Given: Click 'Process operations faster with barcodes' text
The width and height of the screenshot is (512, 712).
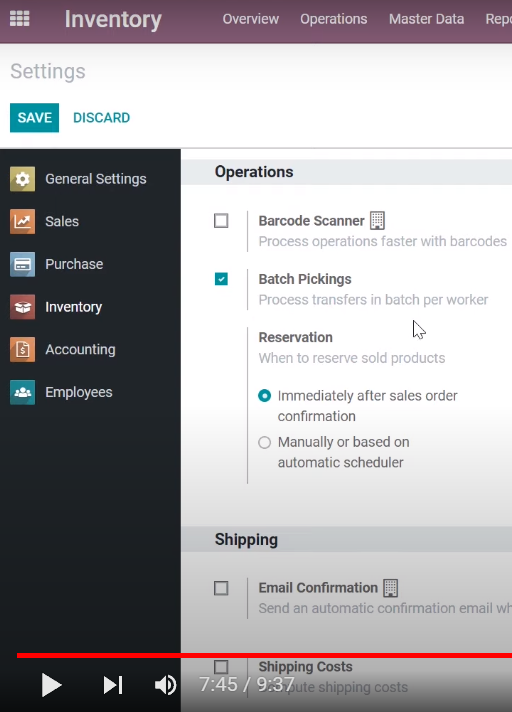Looking at the screenshot, I should tap(383, 241).
